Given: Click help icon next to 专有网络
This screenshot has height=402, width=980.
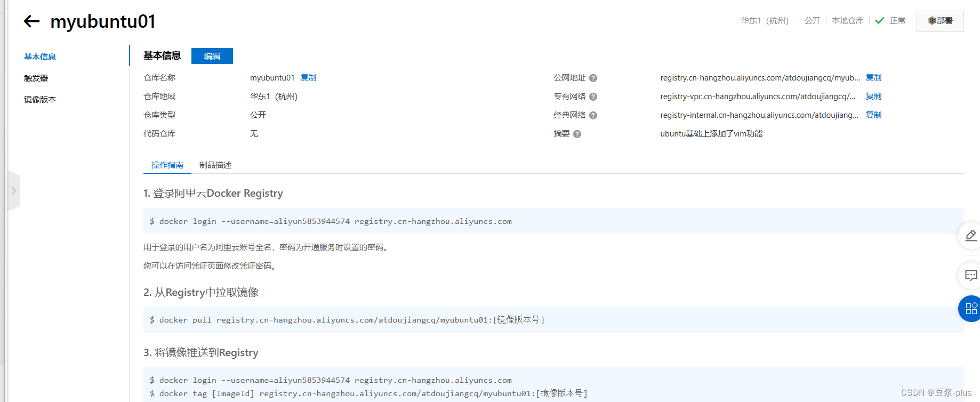Looking at the screenshot, I should point(593,97).
